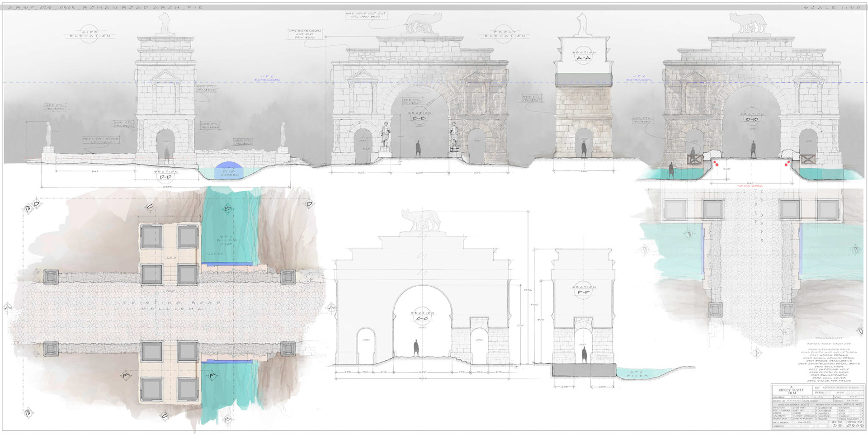Click the SECTION D-D marker

coord(166,174)
